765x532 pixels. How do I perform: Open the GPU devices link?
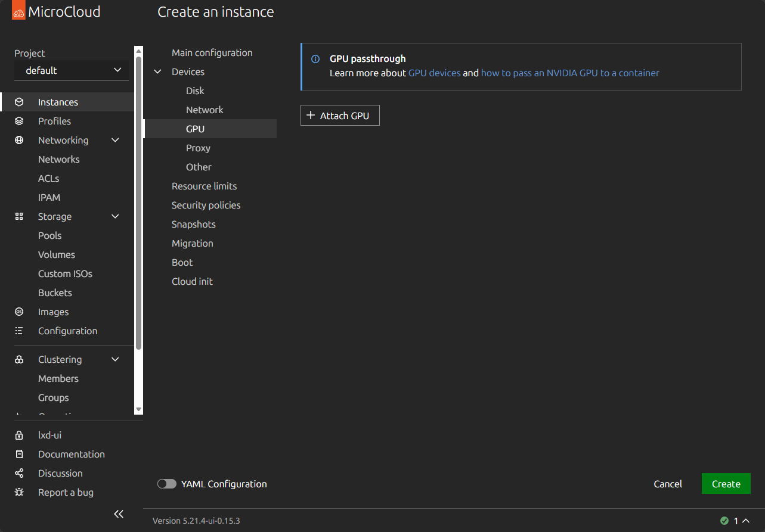pos(434,73)
